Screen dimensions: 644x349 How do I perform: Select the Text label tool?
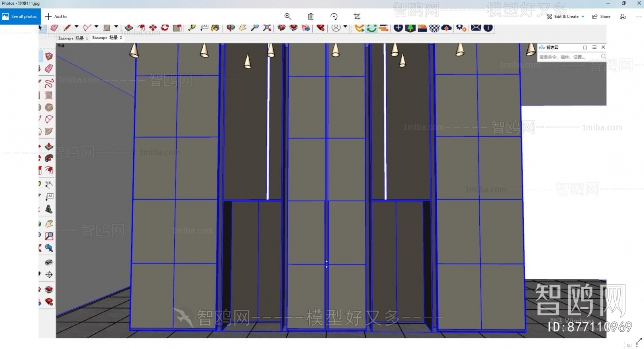pos(204,28)
